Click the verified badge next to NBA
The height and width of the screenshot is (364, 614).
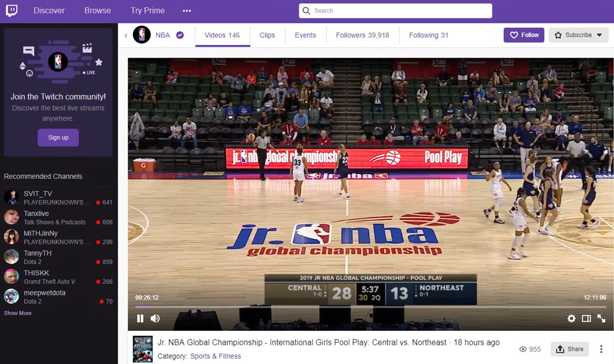click(180, 35)
